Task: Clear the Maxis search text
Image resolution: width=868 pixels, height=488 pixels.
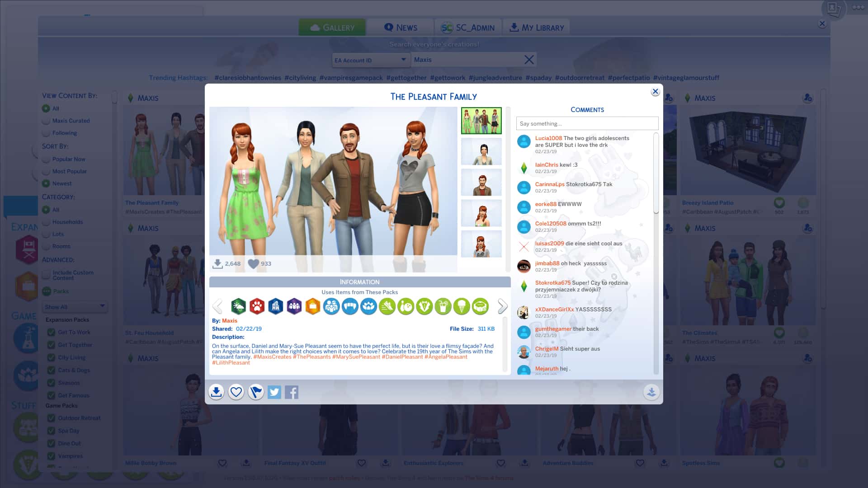Action: pos(529,60)
